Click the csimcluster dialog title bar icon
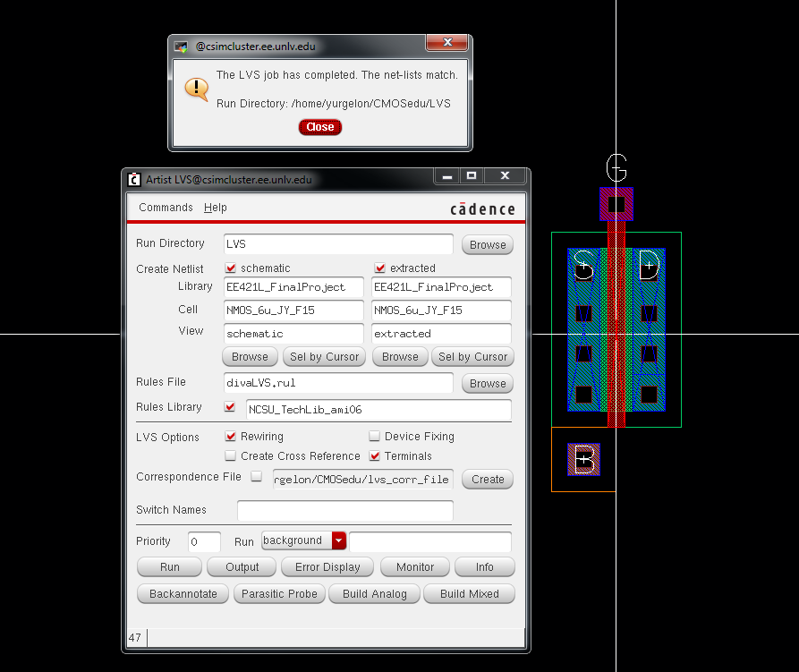799x672 pixels. 182,46
